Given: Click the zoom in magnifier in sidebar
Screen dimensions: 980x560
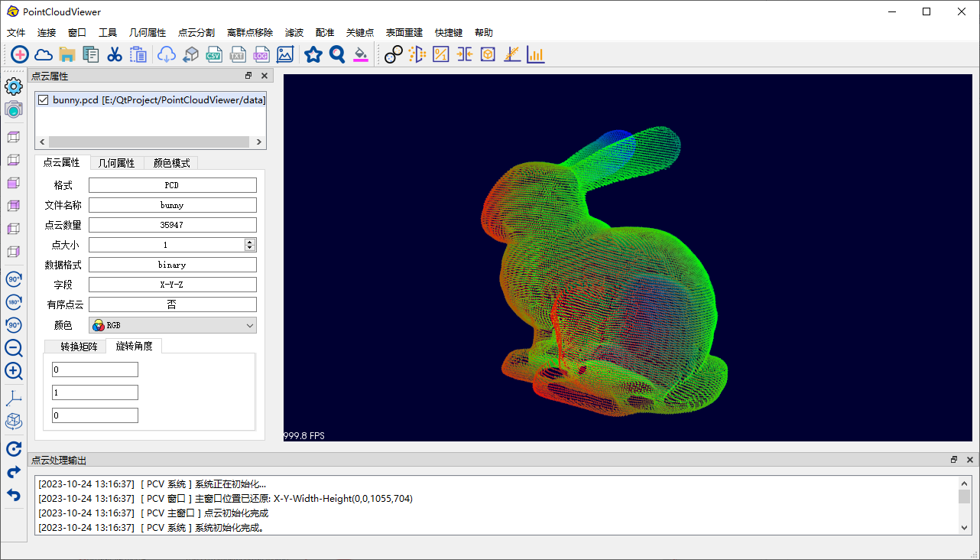Looking at the screenshot, I should click(14, 372).
